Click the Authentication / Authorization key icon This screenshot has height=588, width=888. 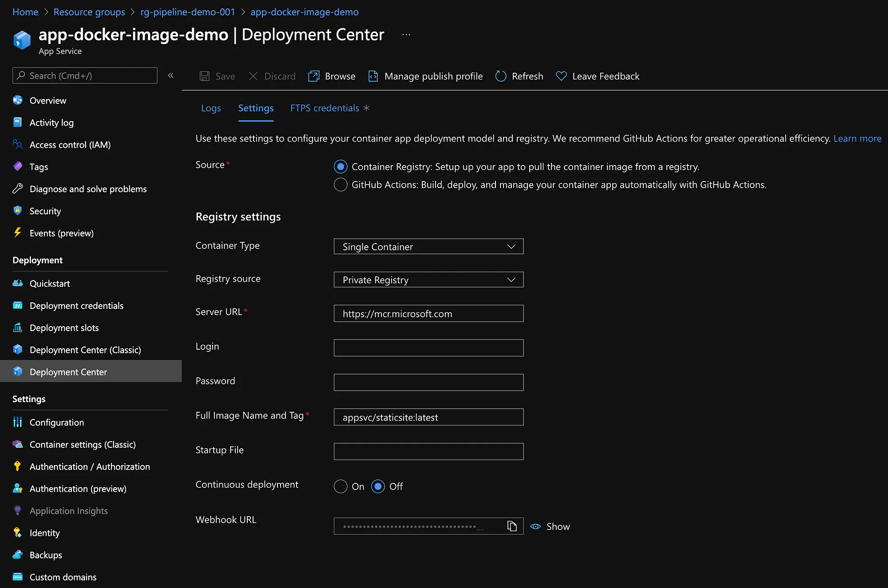click(18, 466)
